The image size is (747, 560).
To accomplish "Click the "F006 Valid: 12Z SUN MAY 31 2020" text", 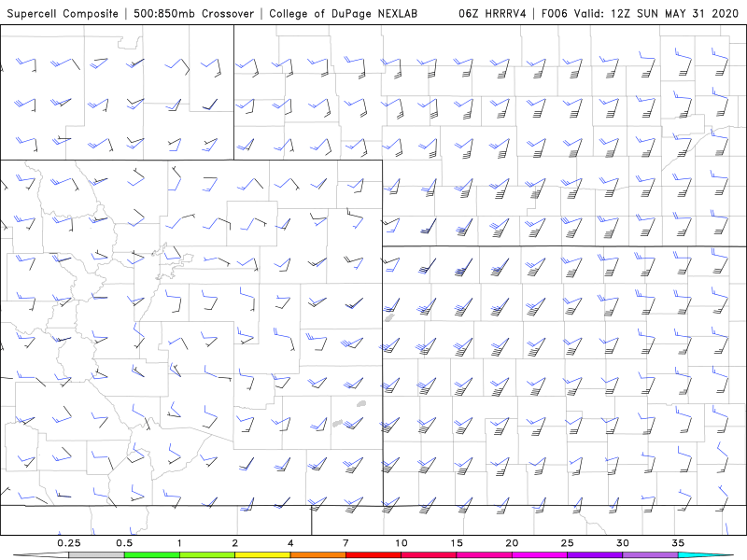I will pyautogui.click(x=640, y=13).
